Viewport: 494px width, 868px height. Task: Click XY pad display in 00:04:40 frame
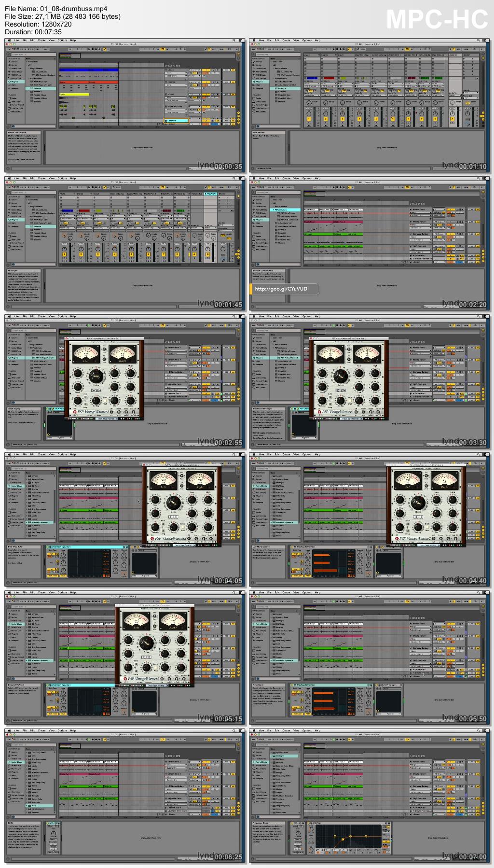click(389, 563)
